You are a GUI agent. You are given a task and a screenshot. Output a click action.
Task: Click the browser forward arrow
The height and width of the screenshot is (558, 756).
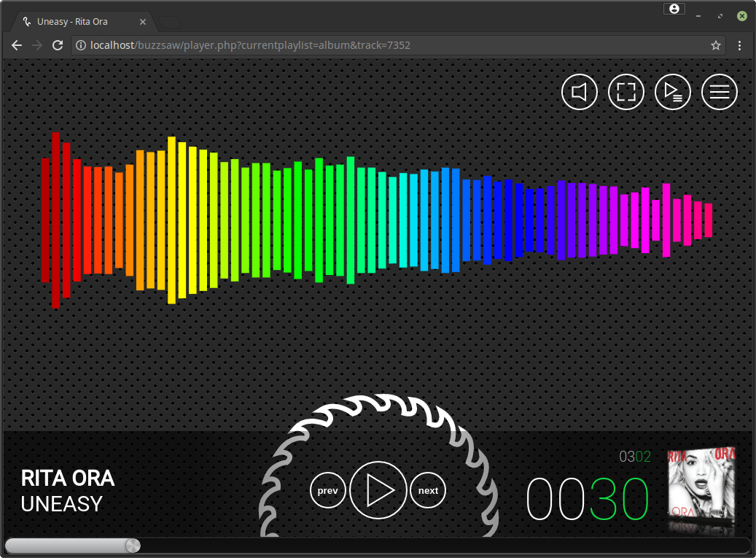tap(37, 45)
